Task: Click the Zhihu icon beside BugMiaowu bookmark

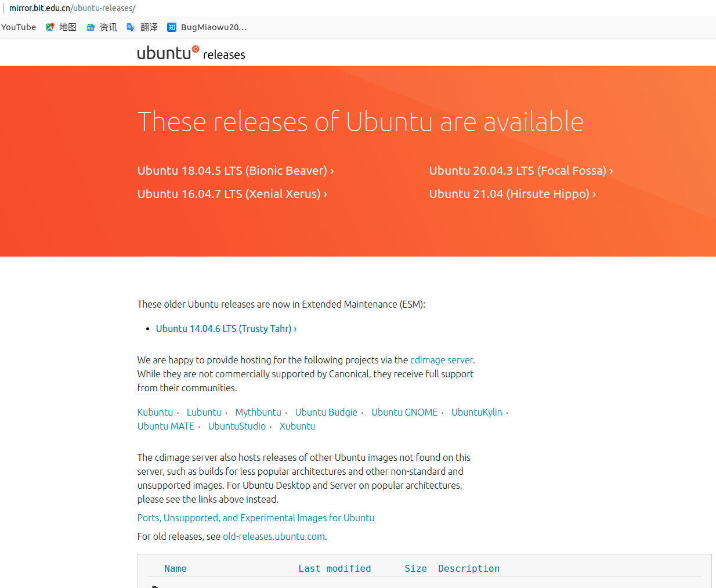Action: [x=171, y=27]
